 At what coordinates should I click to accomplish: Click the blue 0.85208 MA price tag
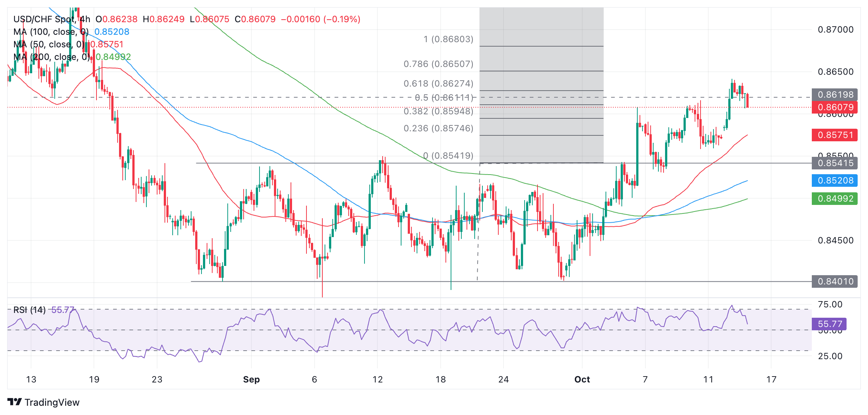point(835,180)
